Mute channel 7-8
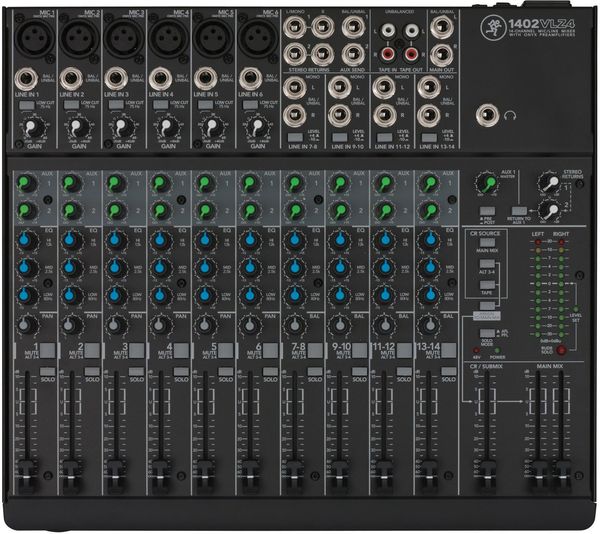 tap(316, 350)
